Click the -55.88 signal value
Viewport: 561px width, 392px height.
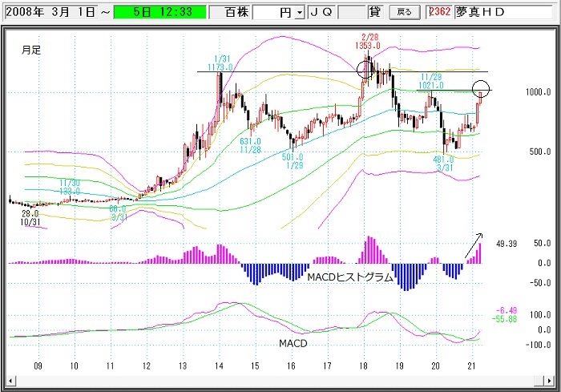pos(504,319)
